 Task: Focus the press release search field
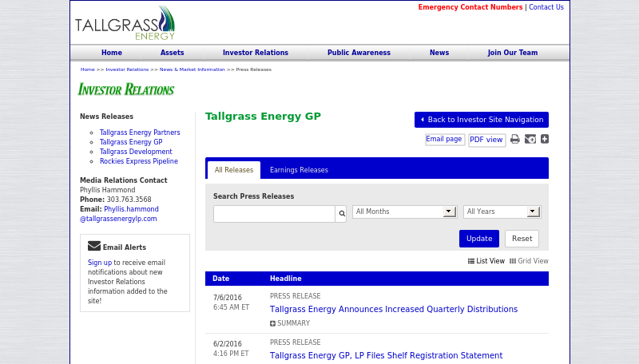click(x=274, y=214)
